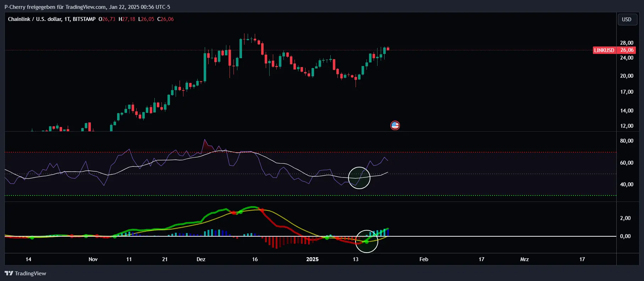Click the MACD 2,00 axis label
This screenshot has width=644, height=281.
pyautogui.click(x=625, y=218)
